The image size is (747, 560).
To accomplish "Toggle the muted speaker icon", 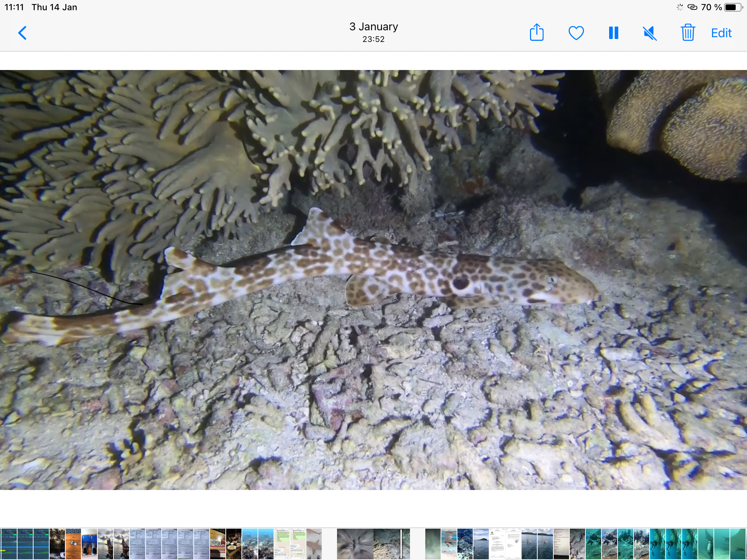I will (x=650, y=33).
